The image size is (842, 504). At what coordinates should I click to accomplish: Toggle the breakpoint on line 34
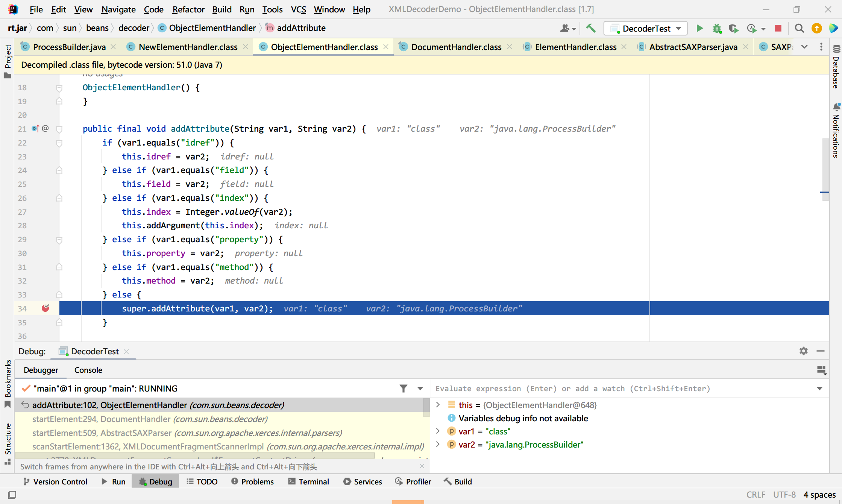(x=46, y=308)
